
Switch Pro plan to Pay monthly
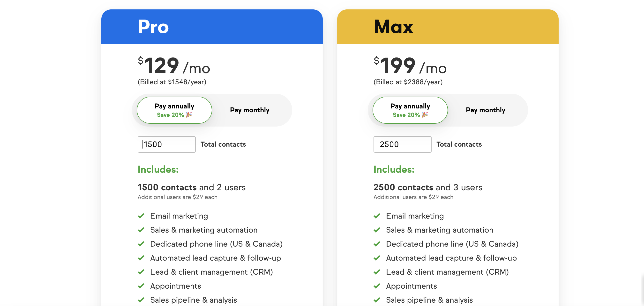pyautogui.click(x=249, y=110)
